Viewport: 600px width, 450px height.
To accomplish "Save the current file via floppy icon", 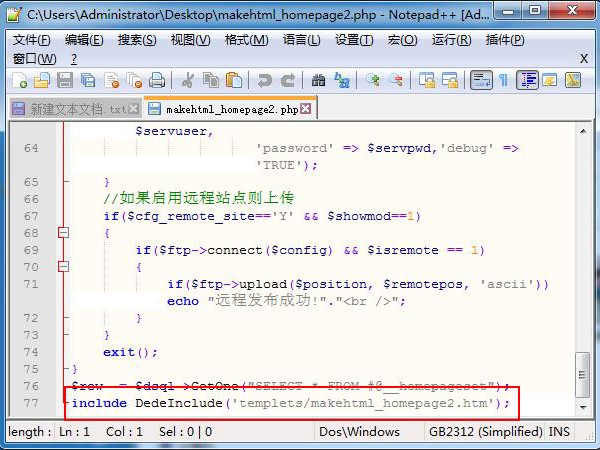I will click(x=65, y=80).
